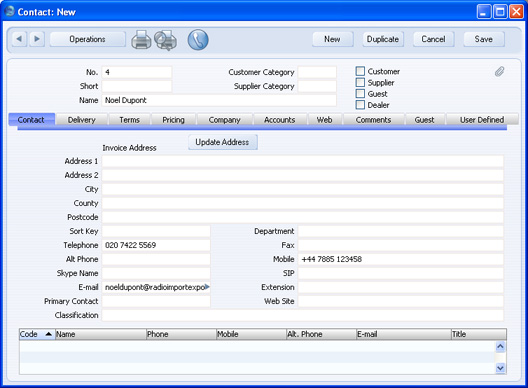Click the blue arrow in E-mail field

[x=207, y=287]
